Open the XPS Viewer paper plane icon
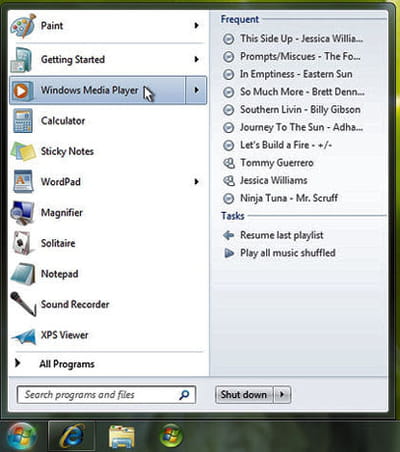Screen dimensions: 400x452 pos(24,336)
